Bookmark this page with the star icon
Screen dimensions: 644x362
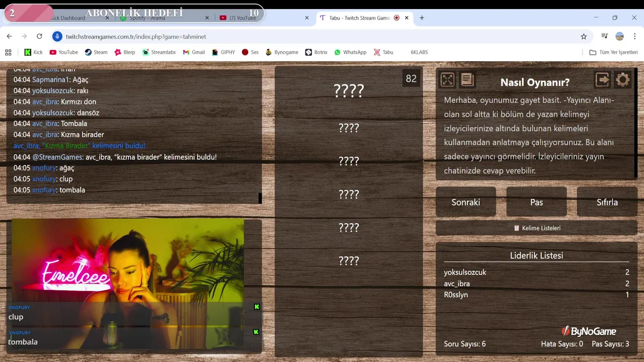coord(584,37)
